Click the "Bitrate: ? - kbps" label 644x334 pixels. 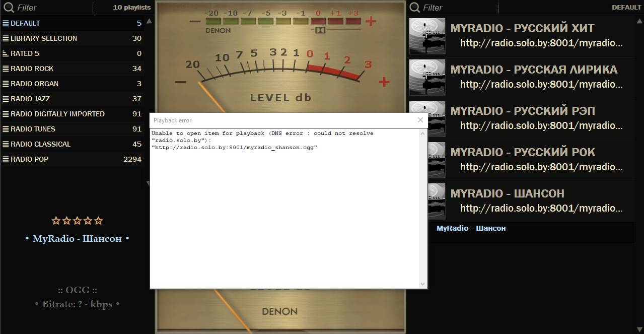coord(77,304)
